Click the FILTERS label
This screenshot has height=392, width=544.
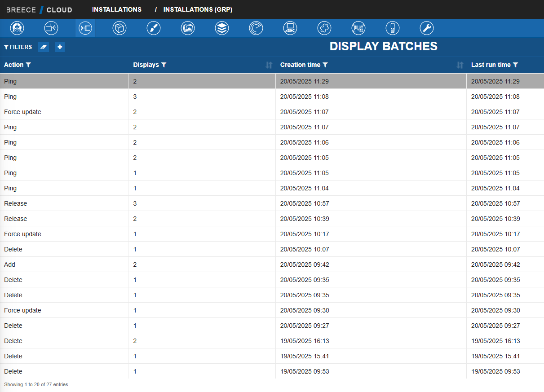tap(18, 47)
